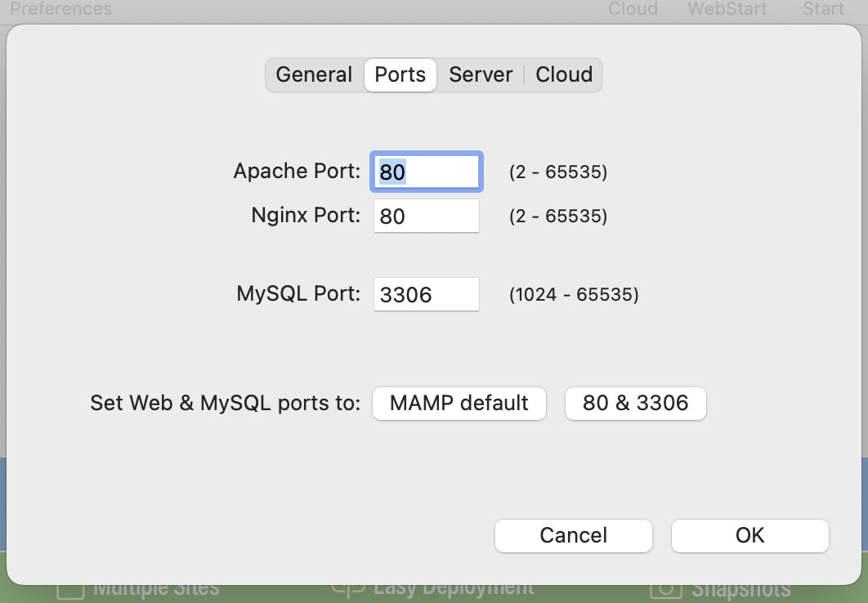Click the Nginx Port range text (2 - 65535)
Viewport: 868px width, 603px height.
pyautogui.click(x=558, y=216)
